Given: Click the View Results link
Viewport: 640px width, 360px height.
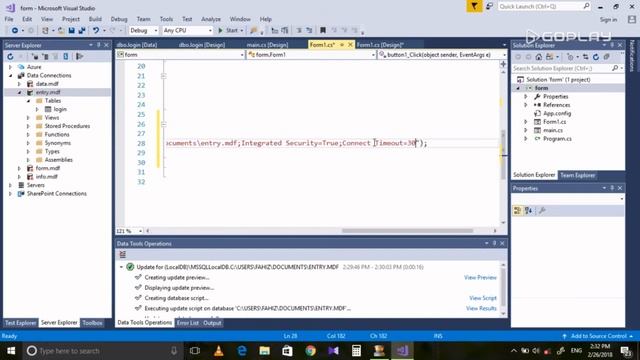Looking at the screenshot, I should click(481, 309).
